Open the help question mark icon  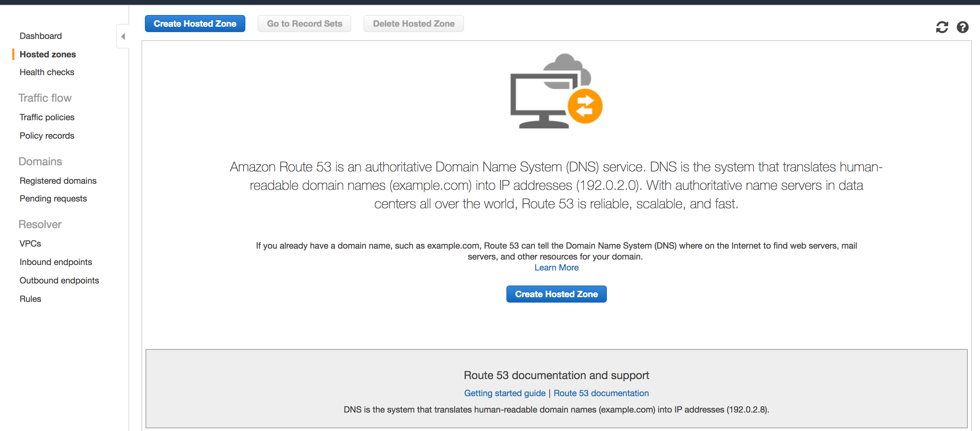[963, 27]
